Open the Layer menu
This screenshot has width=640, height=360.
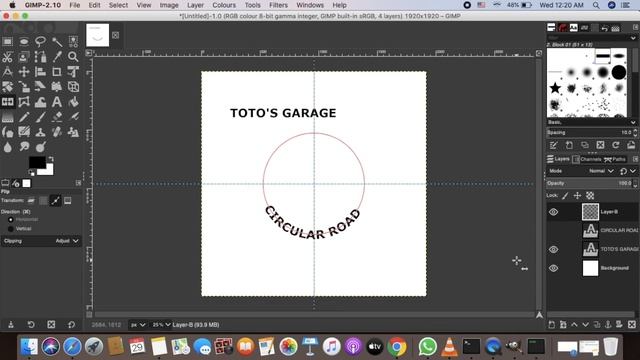point(195,5)
